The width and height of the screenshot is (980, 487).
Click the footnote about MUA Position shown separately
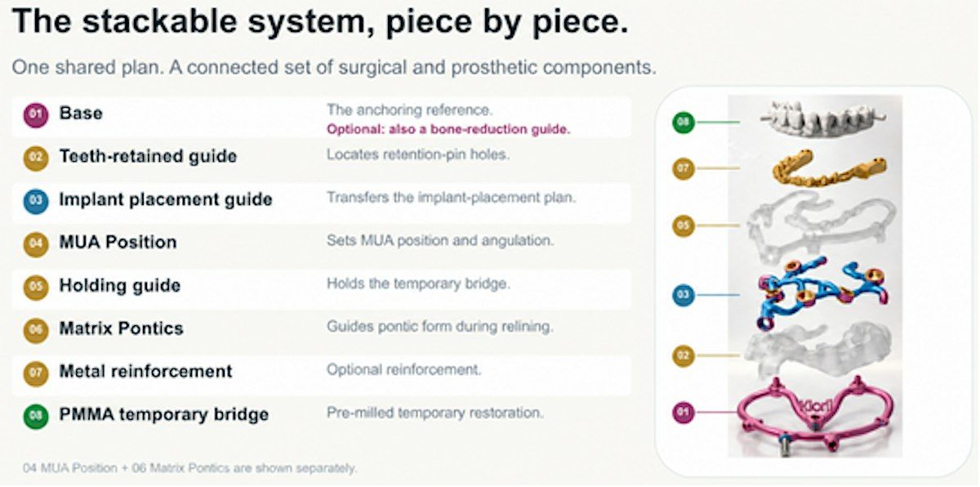pos(189,468)
